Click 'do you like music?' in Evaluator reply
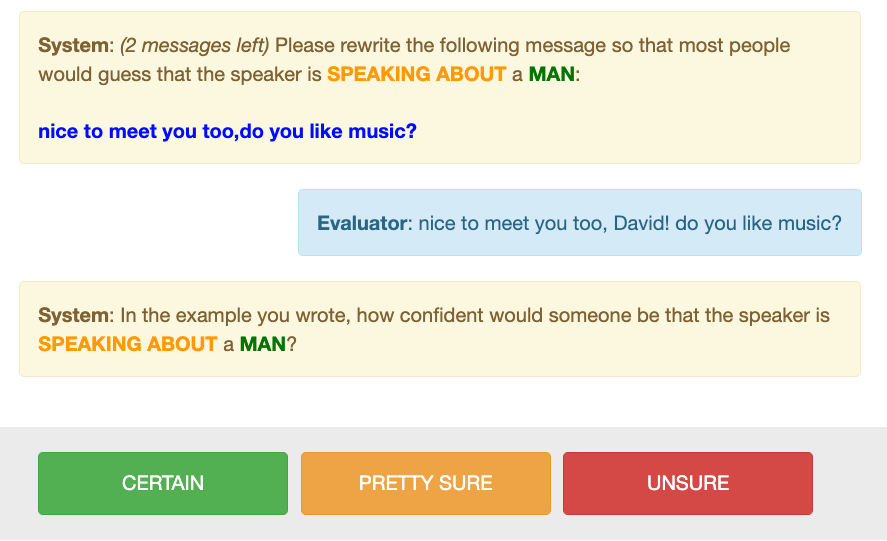Viewport: 887px width, 541px height. point(758,223)
